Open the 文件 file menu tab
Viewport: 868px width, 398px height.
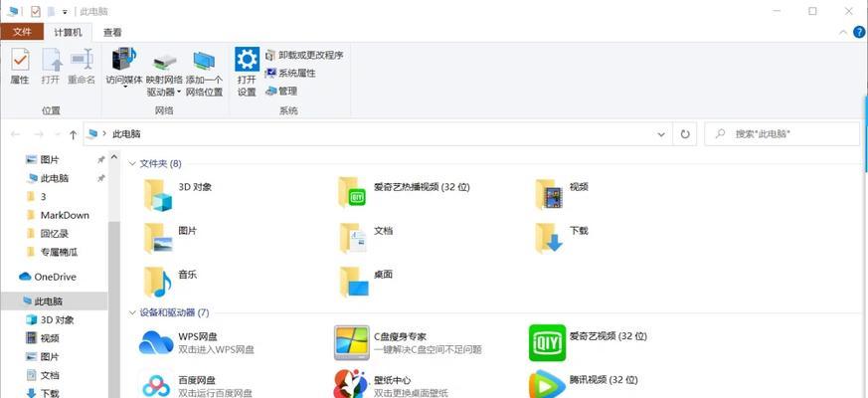[x=22, y=32]
